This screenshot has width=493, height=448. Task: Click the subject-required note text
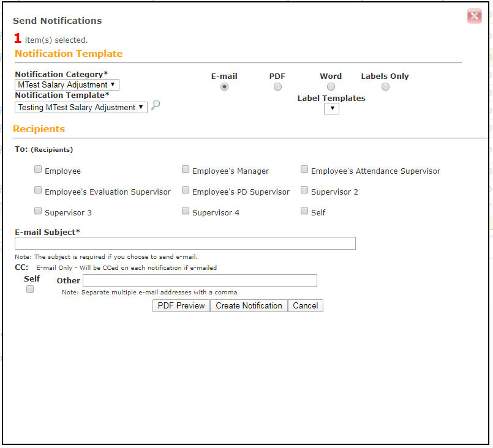click(107, 257)
